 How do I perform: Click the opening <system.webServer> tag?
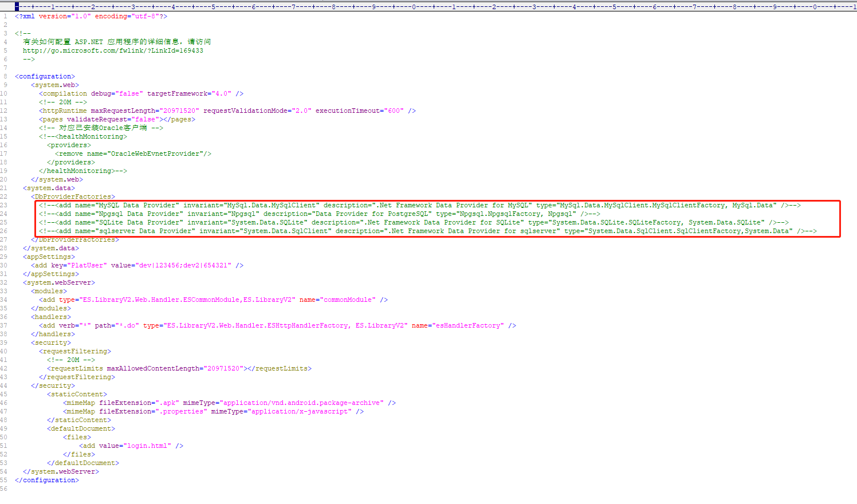pos(59,282)
